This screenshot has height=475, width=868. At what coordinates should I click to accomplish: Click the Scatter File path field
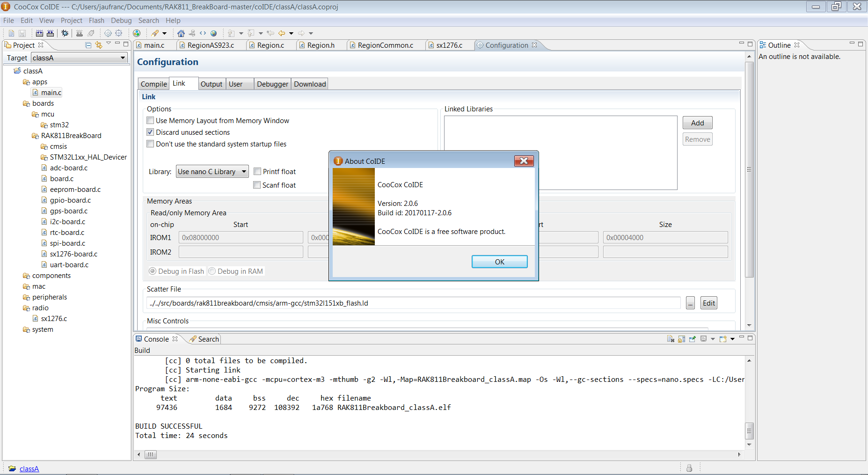coord(414,303)
